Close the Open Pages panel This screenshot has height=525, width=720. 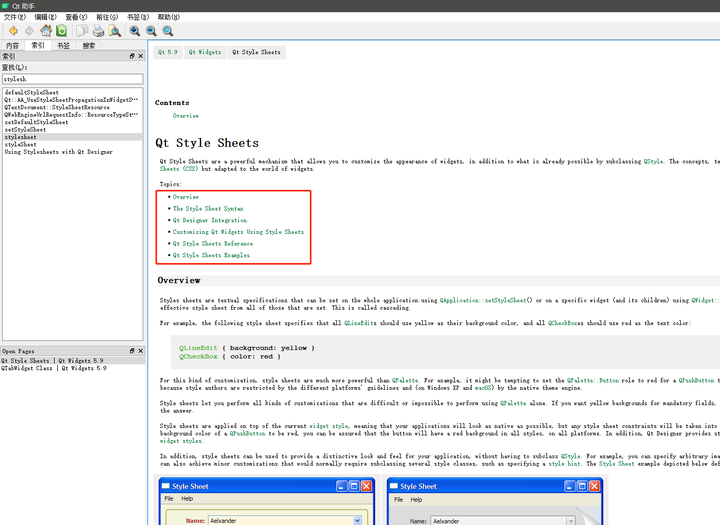(x=141, y=351)
